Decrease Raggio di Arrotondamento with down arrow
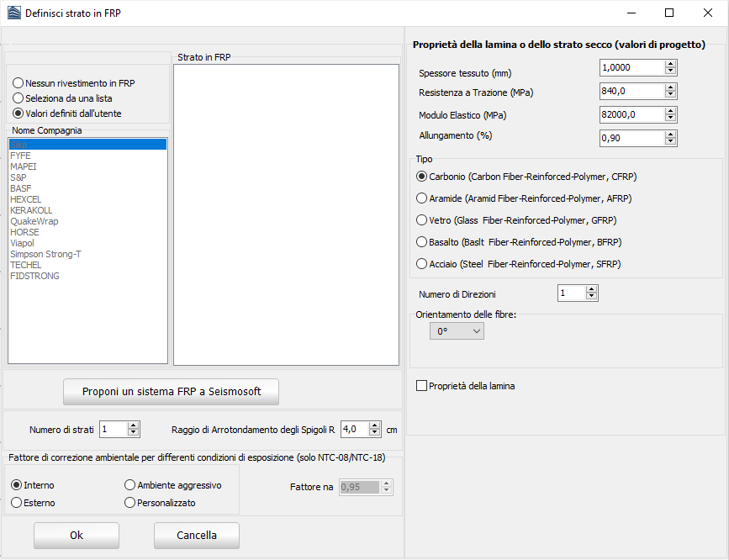 point(374,433)
